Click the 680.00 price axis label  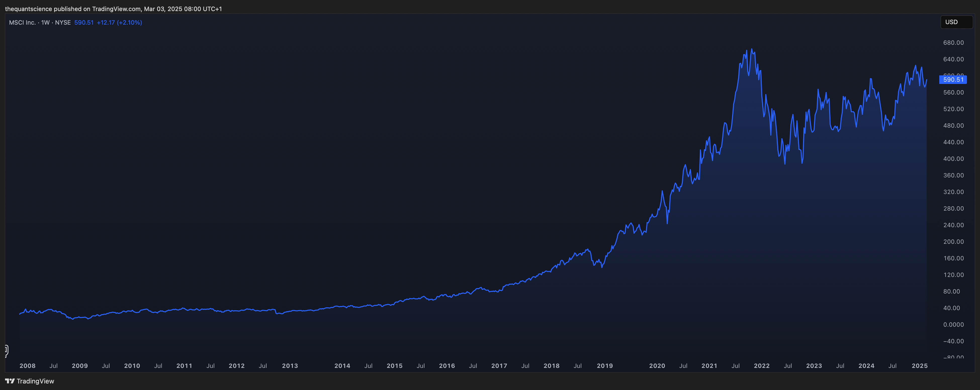click(953, 42)
